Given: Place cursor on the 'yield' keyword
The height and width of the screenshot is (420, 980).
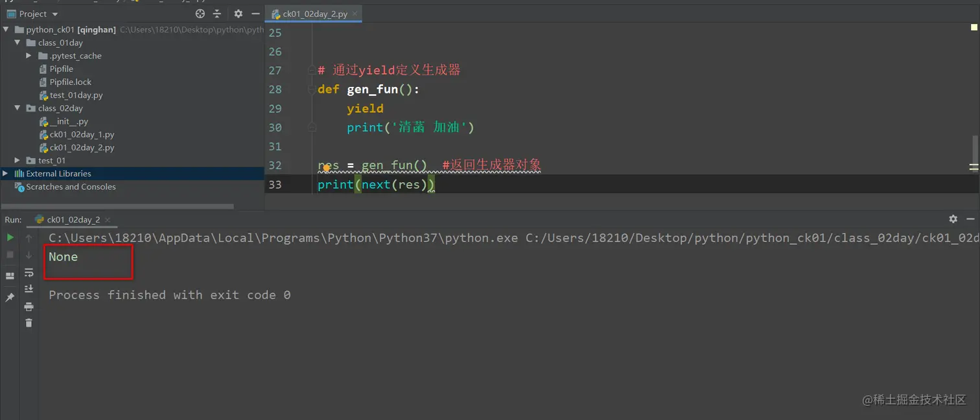Looking at the screenshot, I should tap(365, 108).
